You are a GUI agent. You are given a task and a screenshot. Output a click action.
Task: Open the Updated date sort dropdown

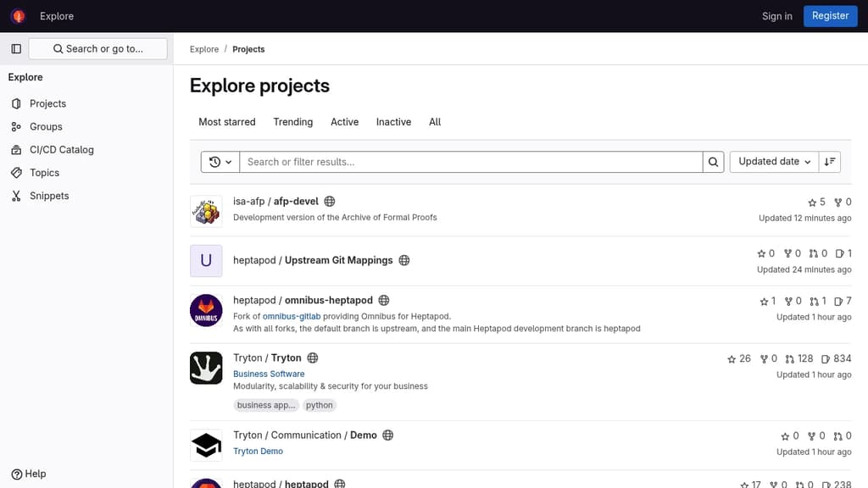[x=774, y=162]
